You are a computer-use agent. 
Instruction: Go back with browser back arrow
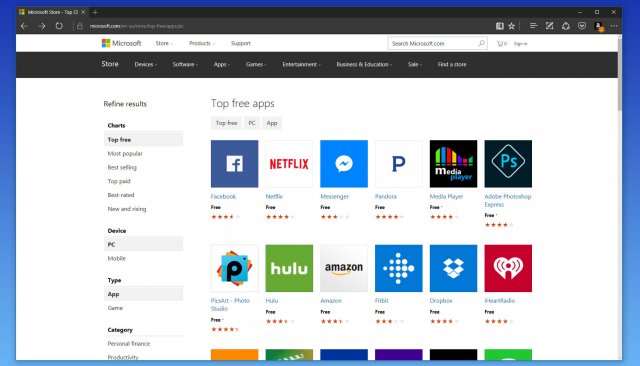pyautogui.click(x=24, y=26)
